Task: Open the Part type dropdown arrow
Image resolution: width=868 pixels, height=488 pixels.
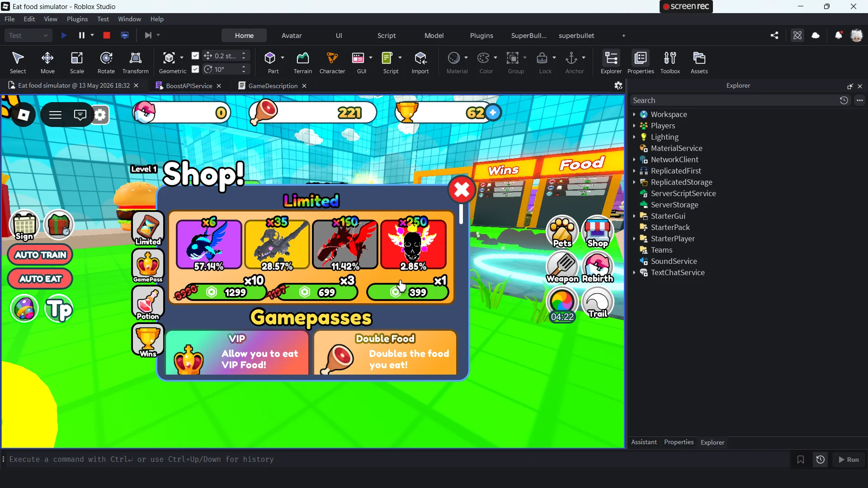Action: point(283,57)
